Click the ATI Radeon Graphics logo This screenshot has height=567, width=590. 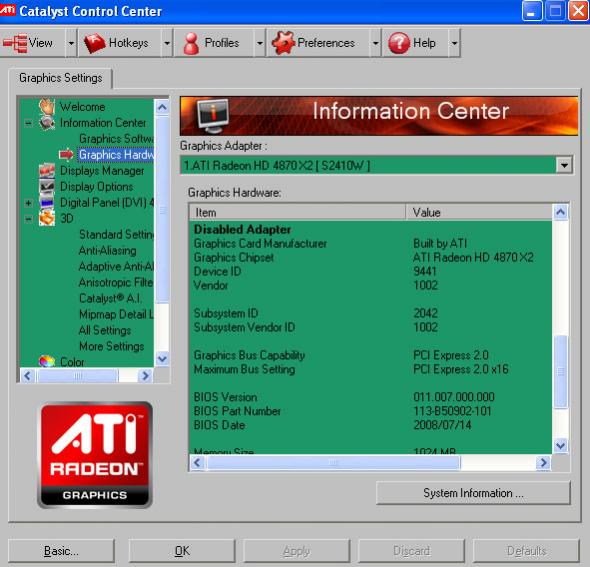(95, 455)
